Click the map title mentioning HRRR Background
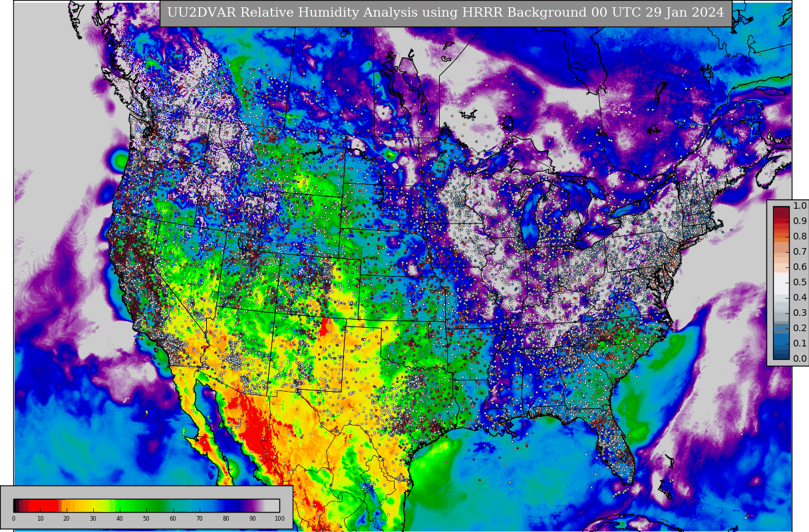809x532 pixels. tap(446, 13)
